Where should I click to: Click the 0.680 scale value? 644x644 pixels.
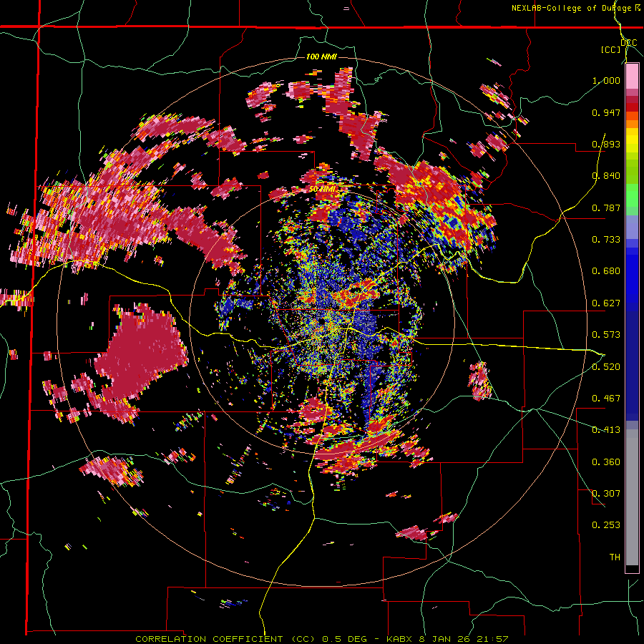pos(606,271)
